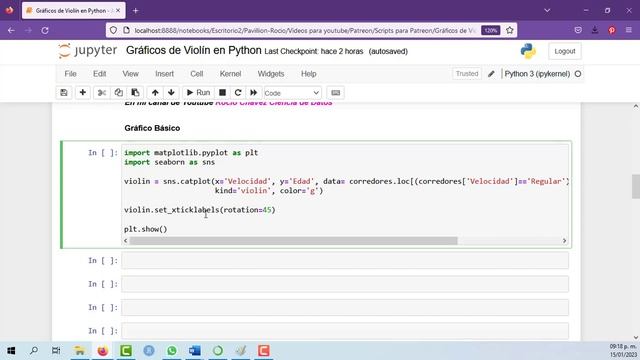
Task: Insert a cell below with the plus icon
Action: pyautogui.click(x=82, y=93)
